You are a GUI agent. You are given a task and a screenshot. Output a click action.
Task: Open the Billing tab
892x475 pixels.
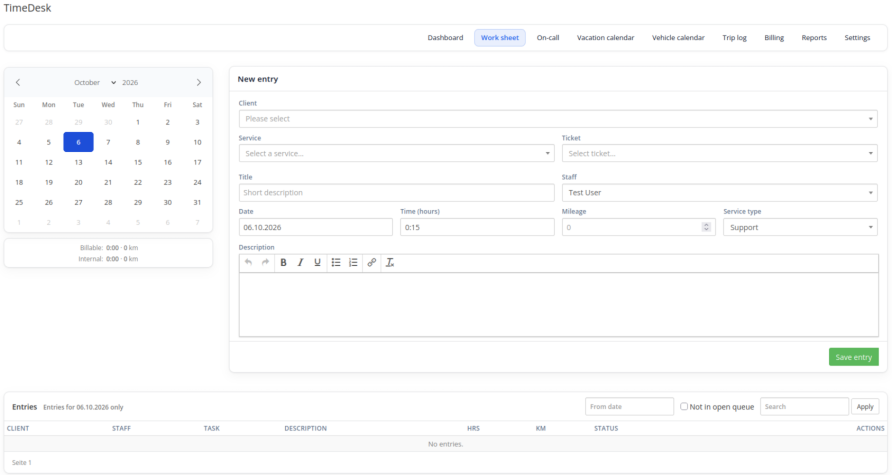point(774,38)
